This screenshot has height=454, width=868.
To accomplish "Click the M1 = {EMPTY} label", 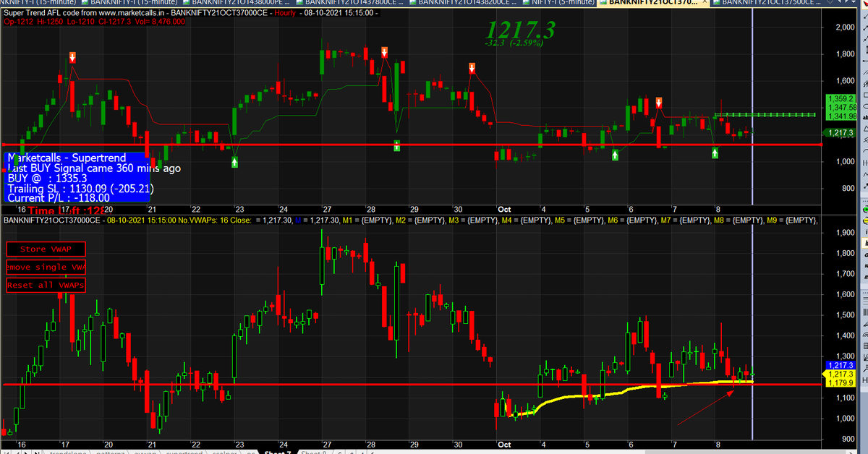I will (367, 220).
